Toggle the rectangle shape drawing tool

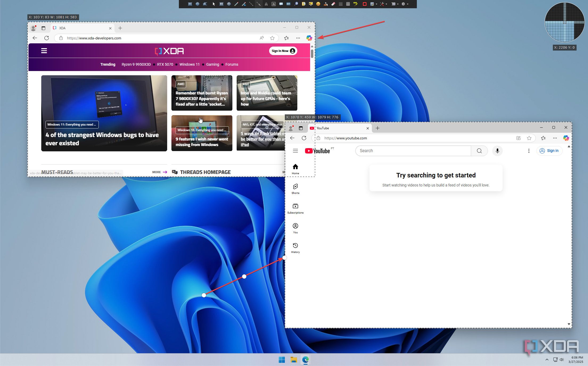click(x=221, y=4)
